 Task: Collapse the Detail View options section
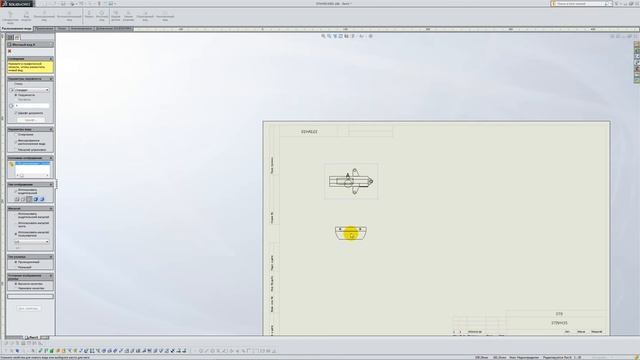click(51, 129)
